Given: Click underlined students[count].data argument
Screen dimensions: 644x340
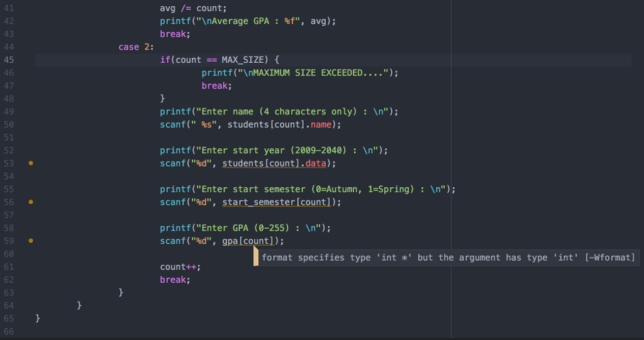Looking at the screenshot, I should click(x=274, y=163).
